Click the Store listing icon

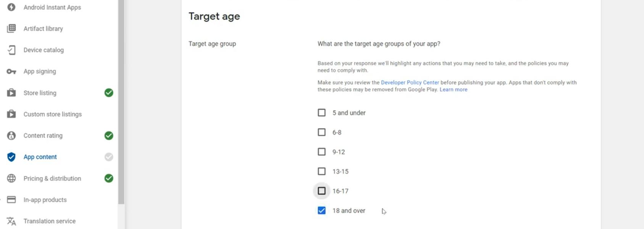(x=11, y=93)
